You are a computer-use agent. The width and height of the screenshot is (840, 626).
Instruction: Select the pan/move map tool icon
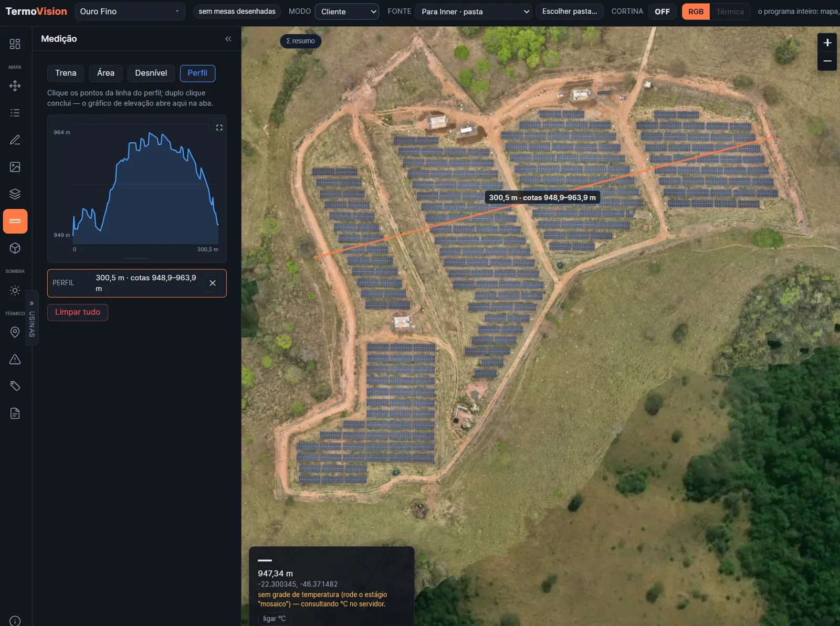point(15,86)
